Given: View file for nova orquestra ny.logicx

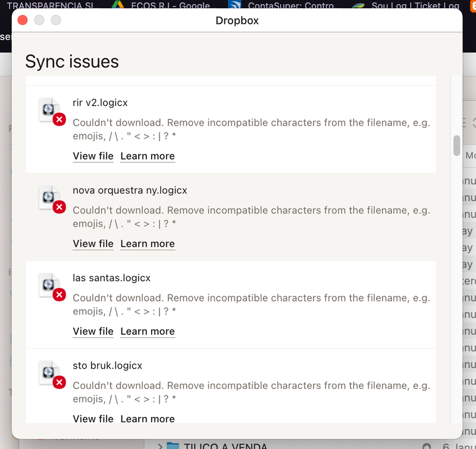Looking at the screenshot, I should pos(93,244).
